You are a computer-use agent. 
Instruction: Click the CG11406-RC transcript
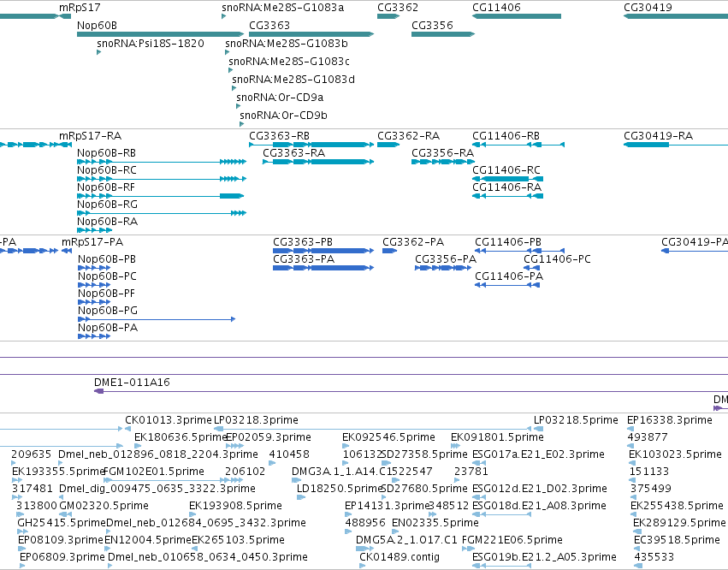pyautogui.click(x=507, y=179)
